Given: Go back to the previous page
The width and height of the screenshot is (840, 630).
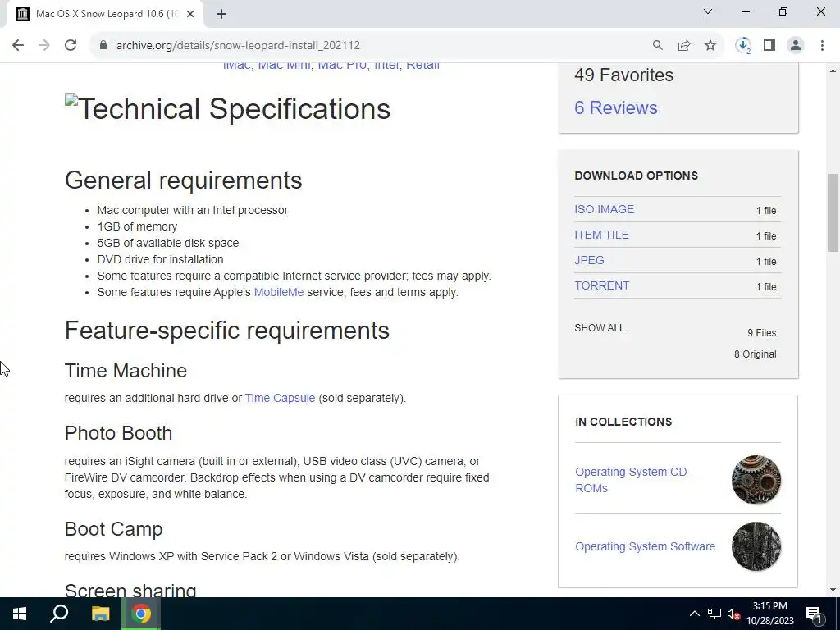Looking at the screenshot, I should [x=18, y=45].
